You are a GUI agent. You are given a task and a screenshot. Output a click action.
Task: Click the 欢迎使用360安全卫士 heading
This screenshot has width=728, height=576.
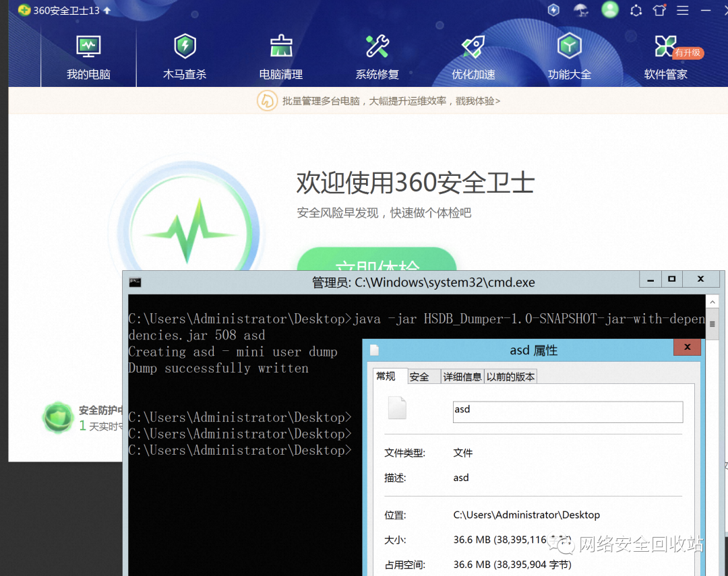pos(415,183)
